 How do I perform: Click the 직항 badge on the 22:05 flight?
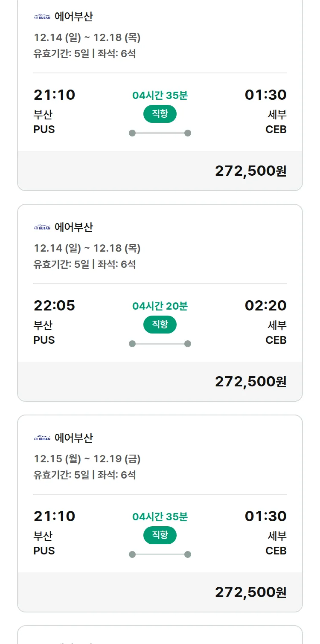click(160, 325)
